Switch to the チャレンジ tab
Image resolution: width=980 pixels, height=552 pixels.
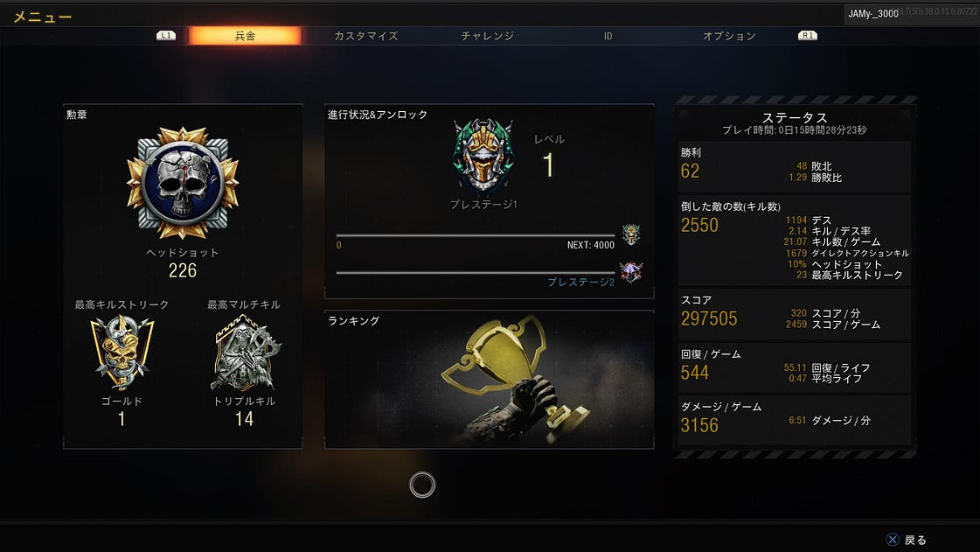(x=488, y=36)
